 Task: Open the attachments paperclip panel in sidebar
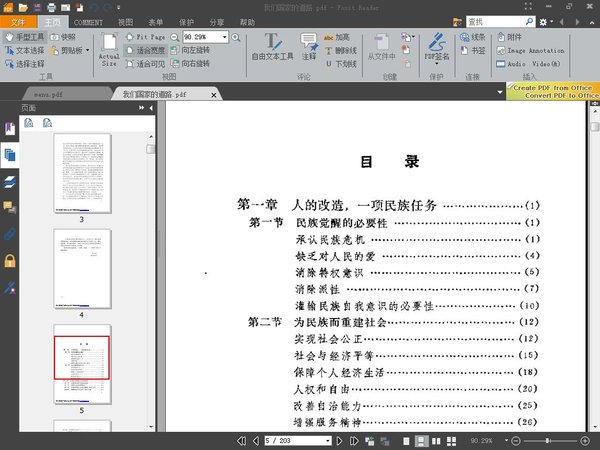point(10,235)
